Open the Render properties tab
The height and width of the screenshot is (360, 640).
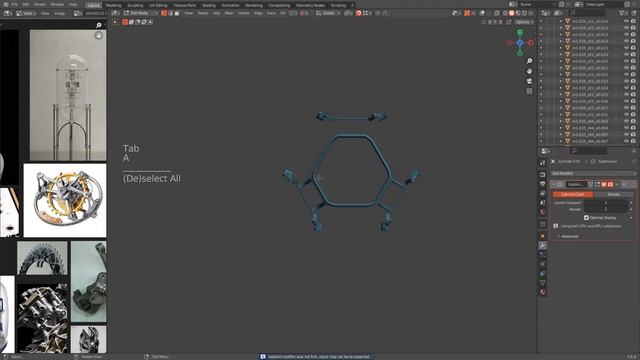pos(542,174)
